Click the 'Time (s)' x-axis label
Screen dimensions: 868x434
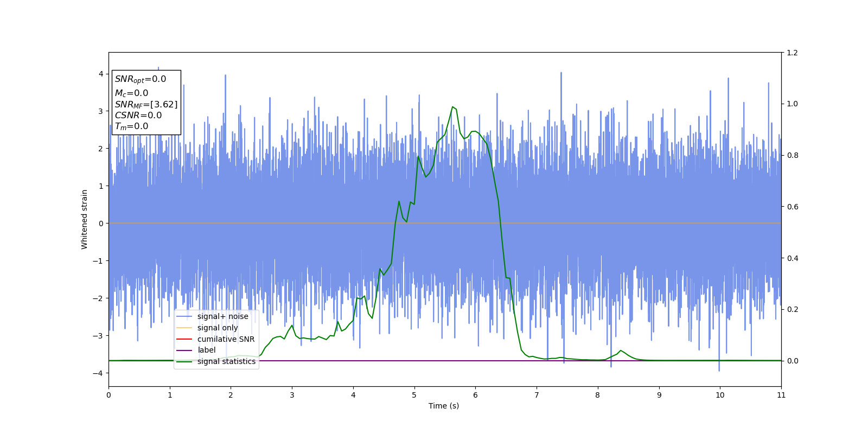[444, 406]
